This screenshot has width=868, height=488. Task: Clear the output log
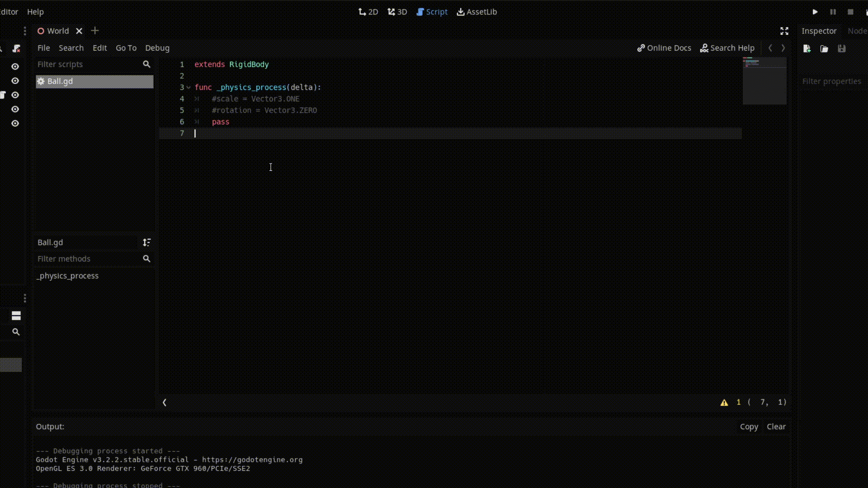pyautogui.click(x=776, y=427)
